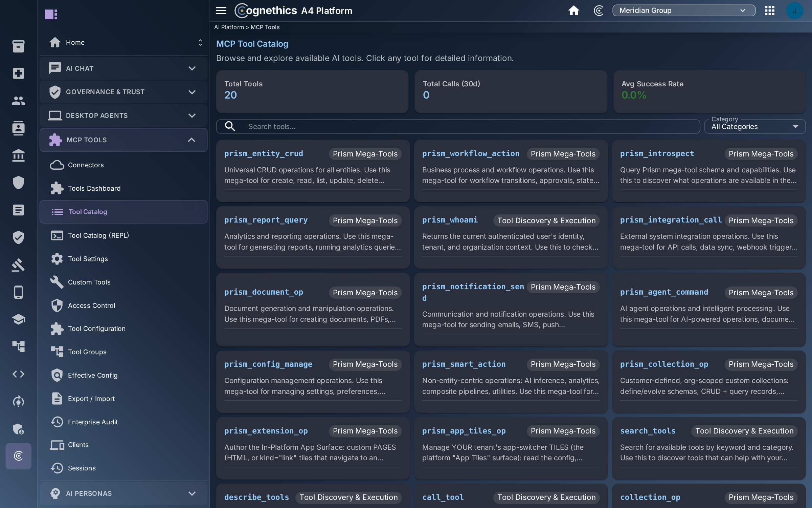Go to Access Control page
This screenshot has height=508, width=812.
pyautogui.click(x=123, y=305)
